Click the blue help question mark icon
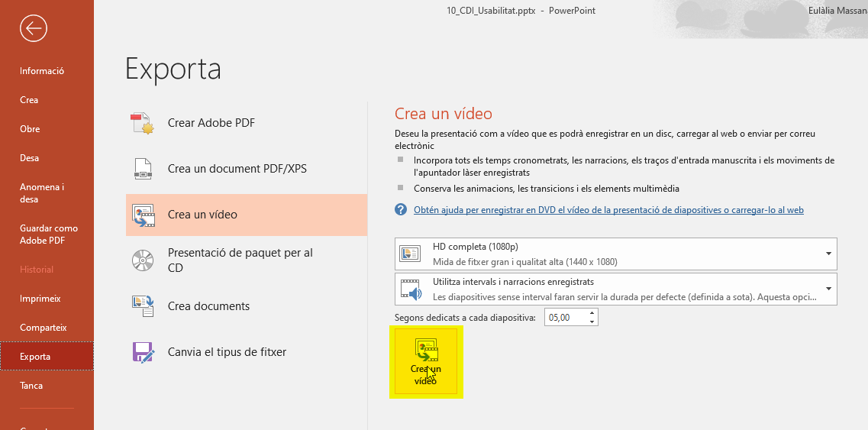 pyautogui.click(x=401, y=210)
